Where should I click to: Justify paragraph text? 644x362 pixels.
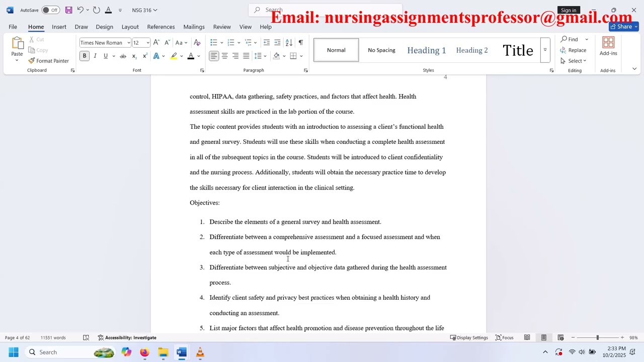pos(246,56)
